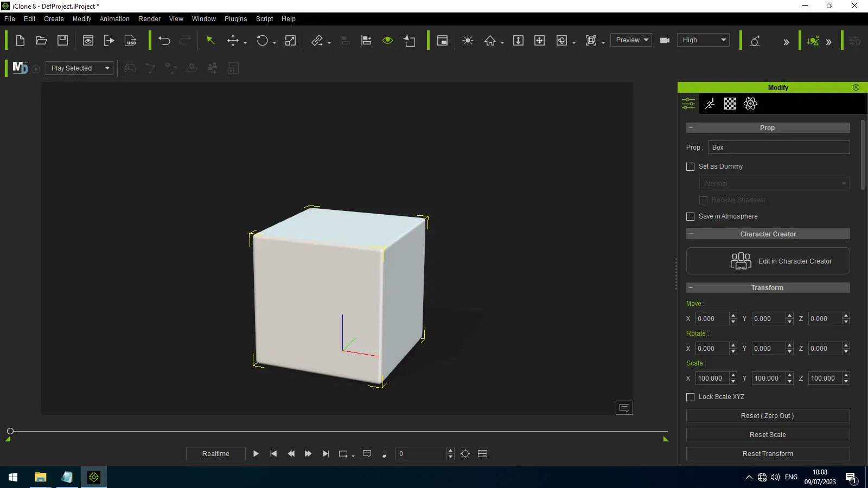Screen dimensions: 868x488
Task: Enable the Set as Dummy checkbox
Action: click(691, 167)
